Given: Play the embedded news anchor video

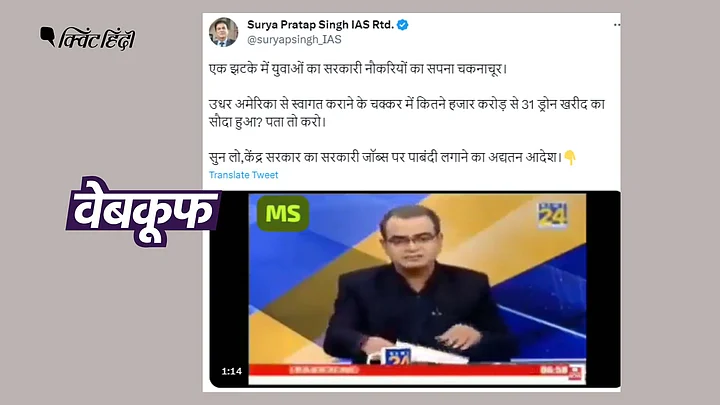Looking at the screenshot, I should pos(415,289).
